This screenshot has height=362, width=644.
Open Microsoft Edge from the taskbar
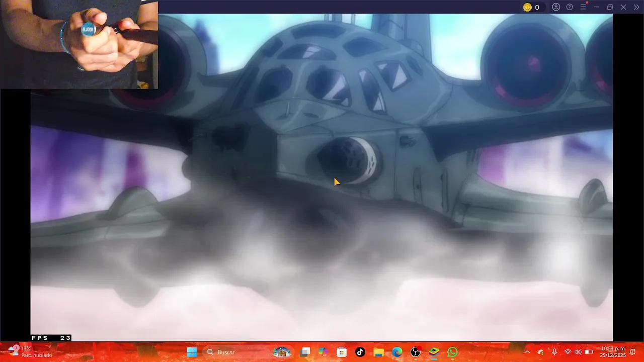(397, 352)
